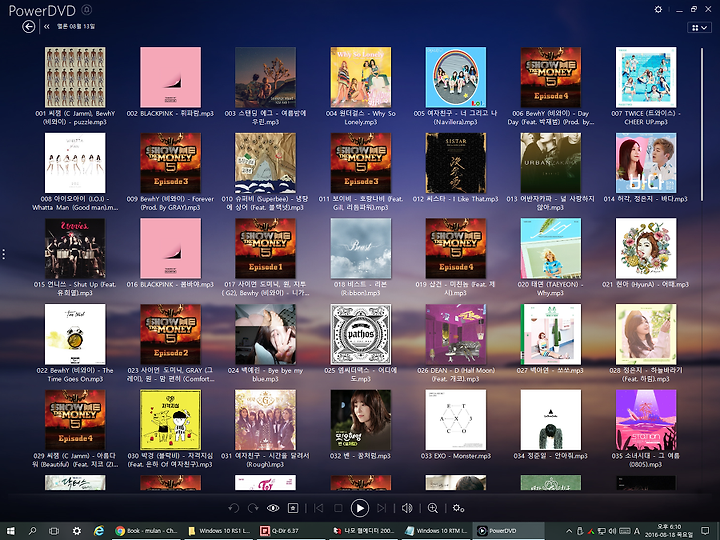Select track 014 duet album cover
Image resolution: width=720 pixels, height=540 pixels.
coord(646,163)
